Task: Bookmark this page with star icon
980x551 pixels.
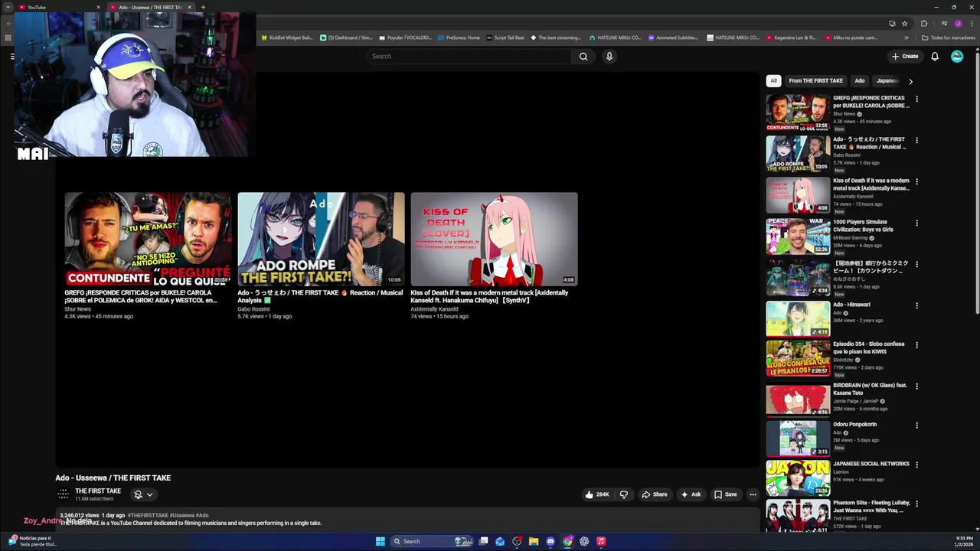Action: click(x=904, y=24)
